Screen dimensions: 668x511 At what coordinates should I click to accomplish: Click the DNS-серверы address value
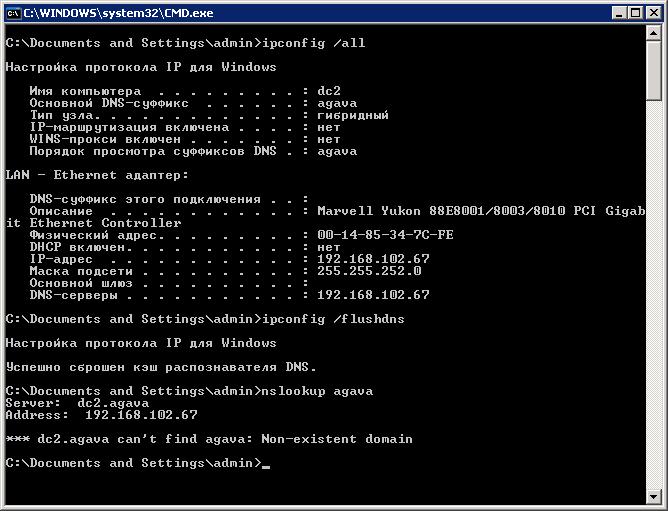tap(373, 294)
